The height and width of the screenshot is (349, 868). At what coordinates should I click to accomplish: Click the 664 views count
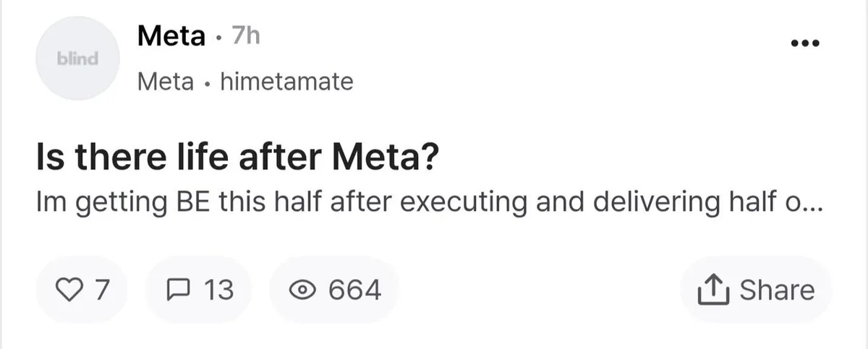[x=354, y=290]
